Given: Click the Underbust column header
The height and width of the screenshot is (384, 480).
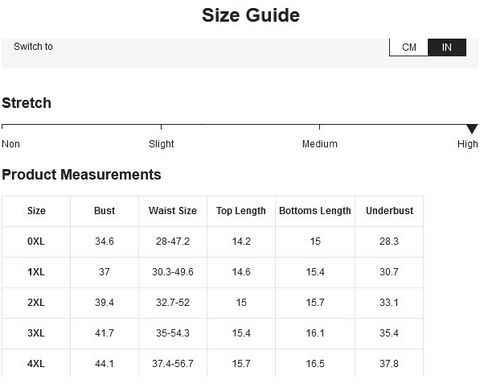Looking at the screenshot, I should (x=389, y=211).
